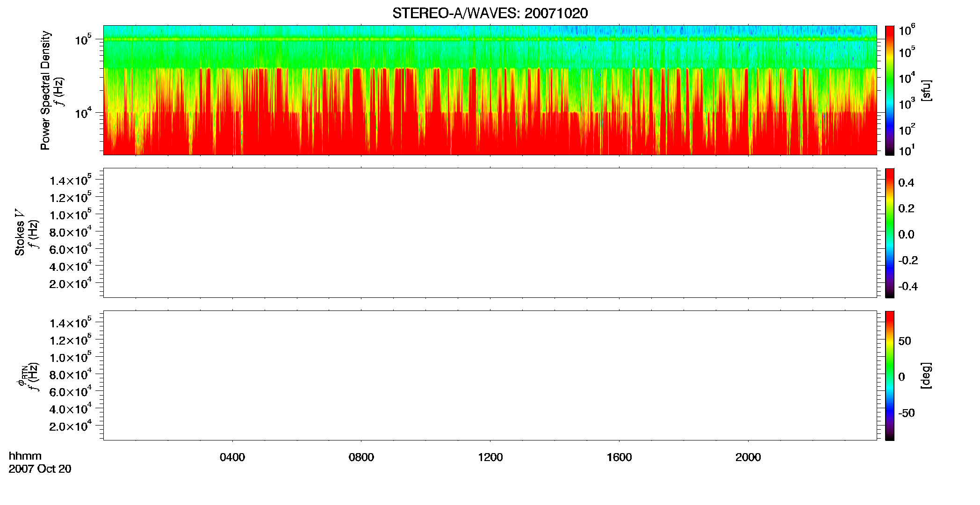Click the [deg] unit label

click(x=926, y=375)
